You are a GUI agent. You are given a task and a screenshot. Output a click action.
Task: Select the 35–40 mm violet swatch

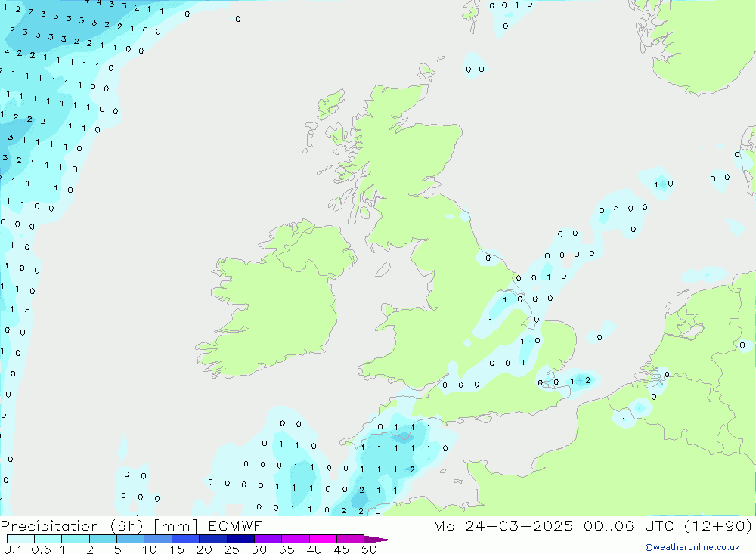[296, 539]
